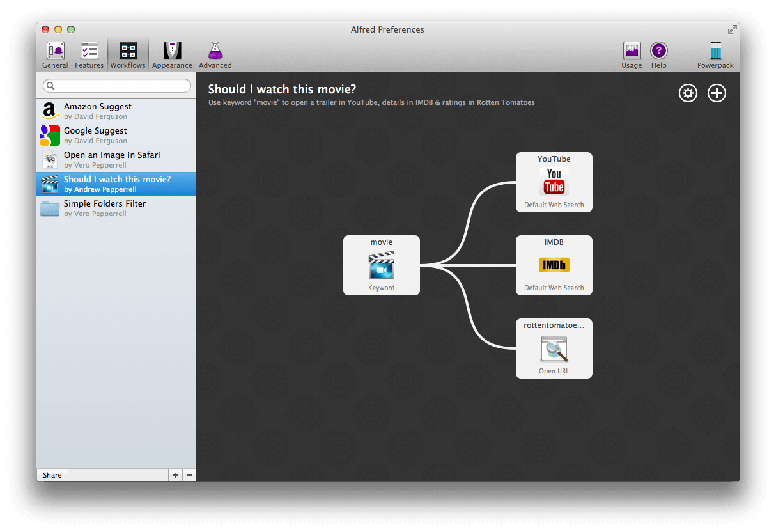Click the Share button

click(x=52, y=475)
